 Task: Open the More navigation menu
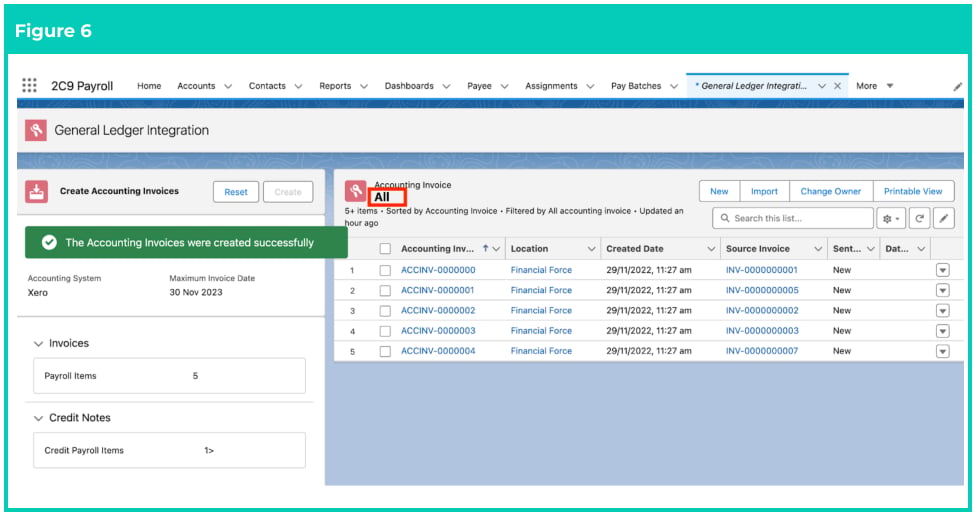coord(875,86)
